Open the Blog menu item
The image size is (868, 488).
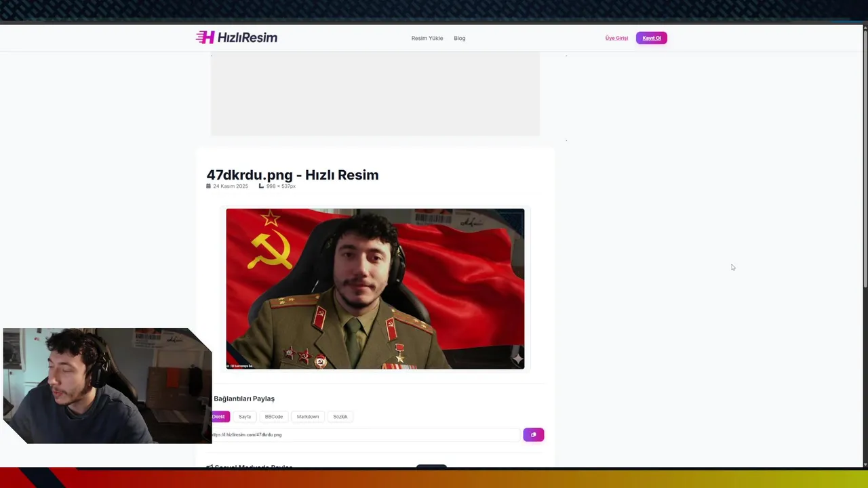459,38
